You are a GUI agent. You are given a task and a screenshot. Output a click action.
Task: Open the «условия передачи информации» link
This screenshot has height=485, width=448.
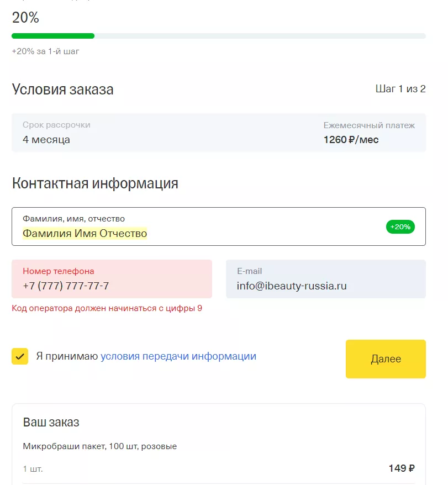click(178, 356)
